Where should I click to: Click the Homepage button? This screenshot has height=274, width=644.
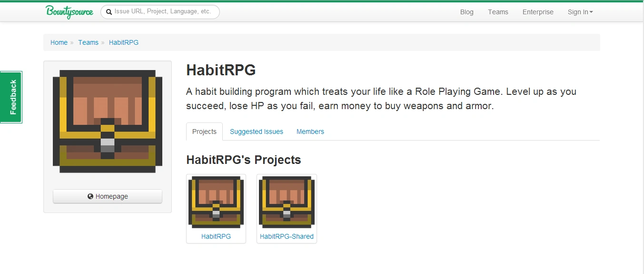click(x=108, y=196)
